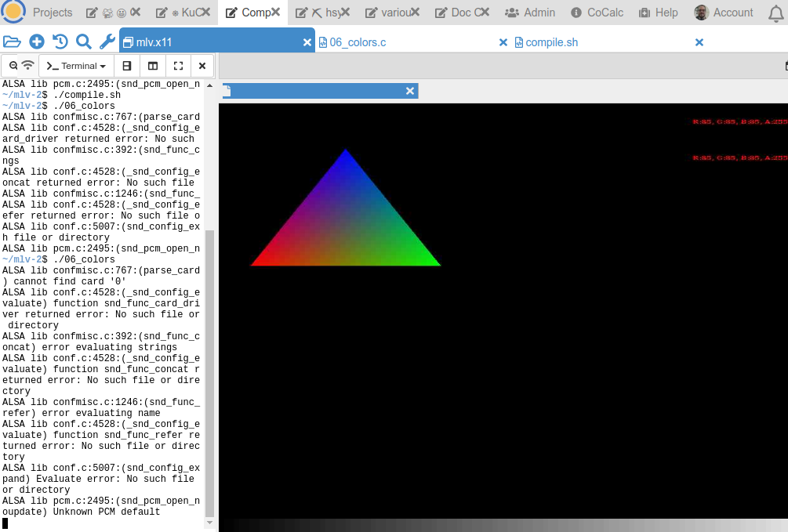
Task: Open the file explorer folder icon
Action: pos(12,42)
